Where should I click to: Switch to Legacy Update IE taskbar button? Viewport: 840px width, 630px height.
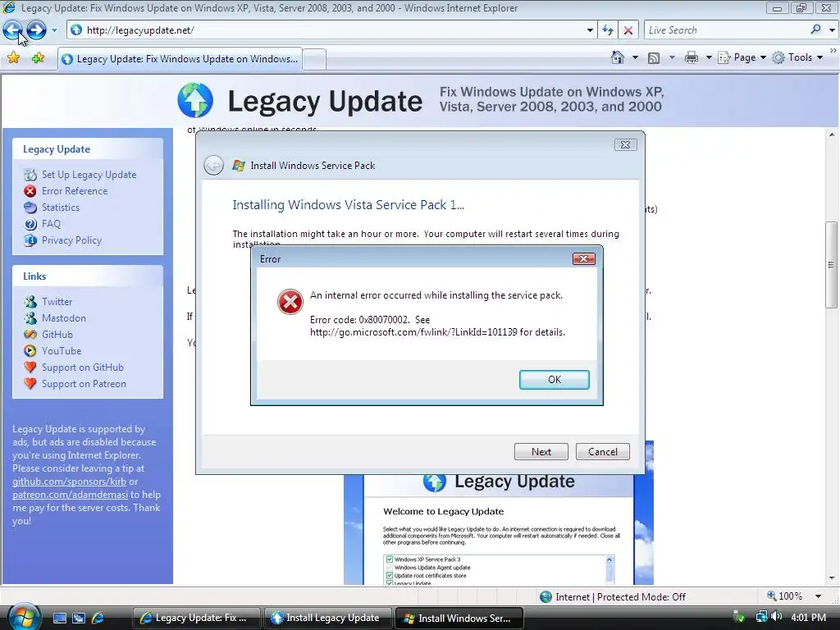[197, 618]
